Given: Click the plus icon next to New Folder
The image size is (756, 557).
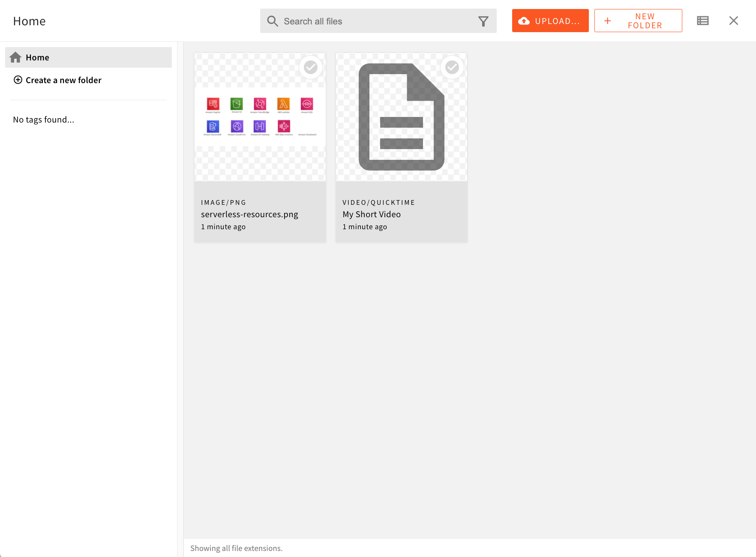Looking at the screenshot, I should point(608,20).
